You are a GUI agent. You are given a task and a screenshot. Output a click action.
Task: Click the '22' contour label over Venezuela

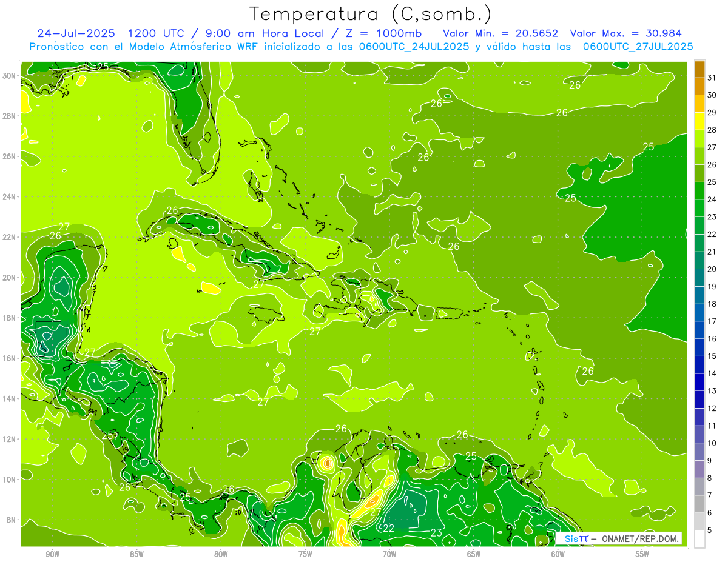click(x=388, y=528)
